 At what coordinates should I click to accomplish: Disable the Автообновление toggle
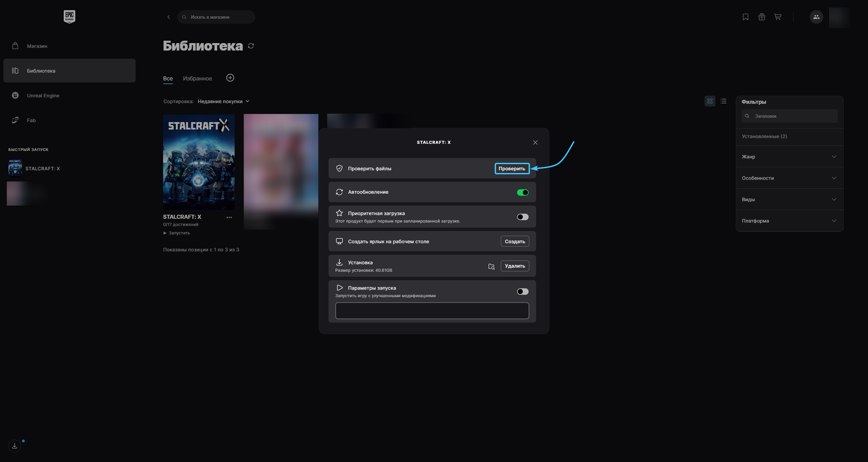coord(522,192)
